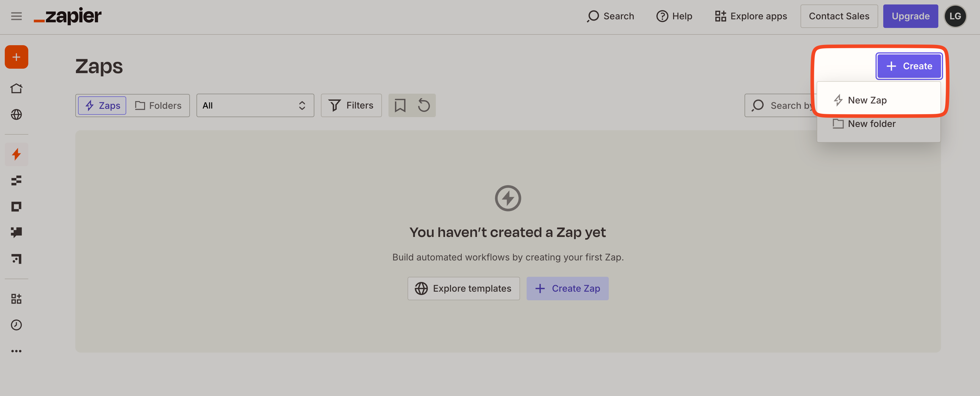Show more sidebar options ellipsis
The width and height of the screenshot is (980, 396).
pyautogui.click(x=16, y=351)
